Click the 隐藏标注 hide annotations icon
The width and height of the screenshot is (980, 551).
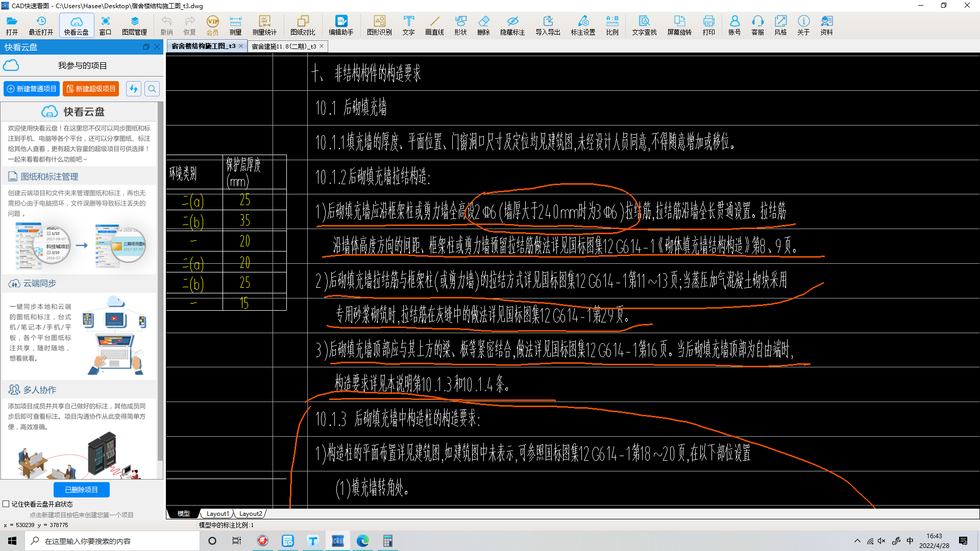[x=512, y=25]
